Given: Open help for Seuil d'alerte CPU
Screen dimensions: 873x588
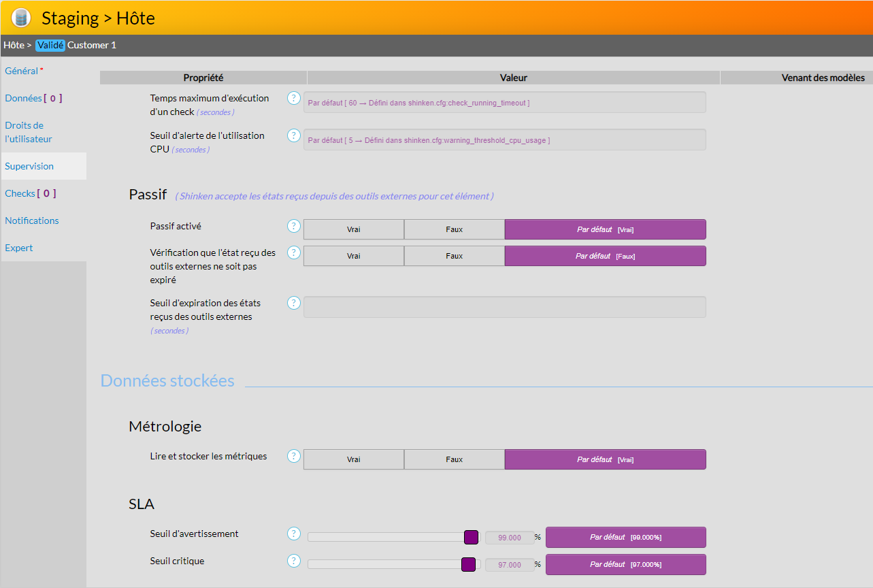Looking at the screenshot, I should (294, 135).
